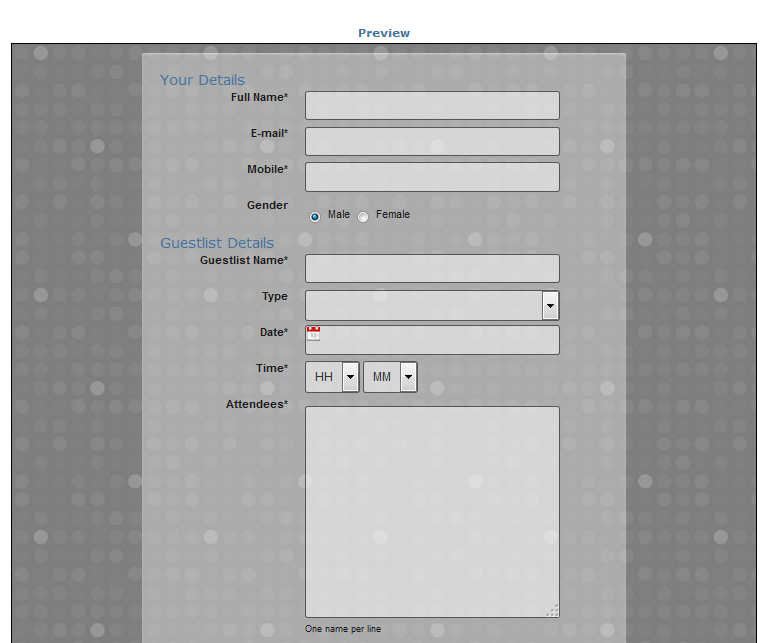Click the E-mail* label
Viewport: 771px width, 643px height.
click(x=269, y=133)
